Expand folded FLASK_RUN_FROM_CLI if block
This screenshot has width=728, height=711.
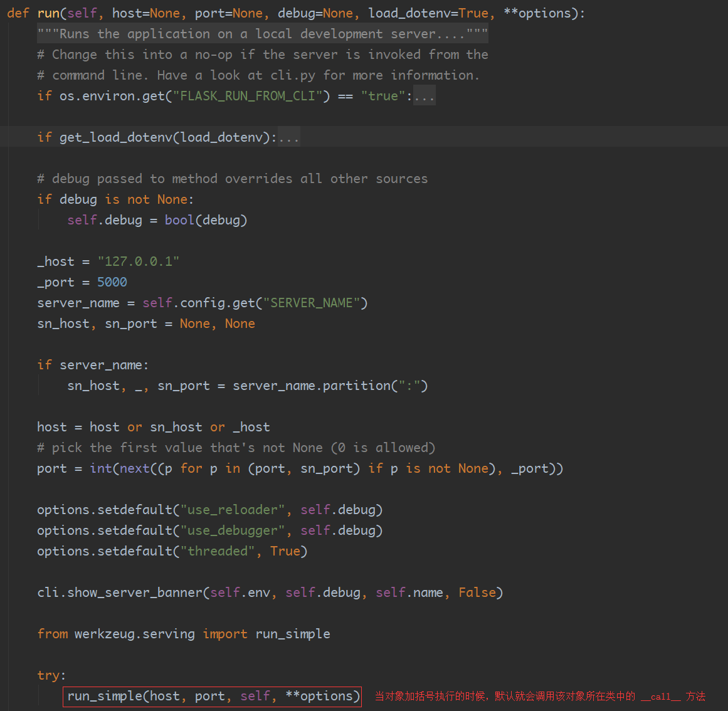425,96
